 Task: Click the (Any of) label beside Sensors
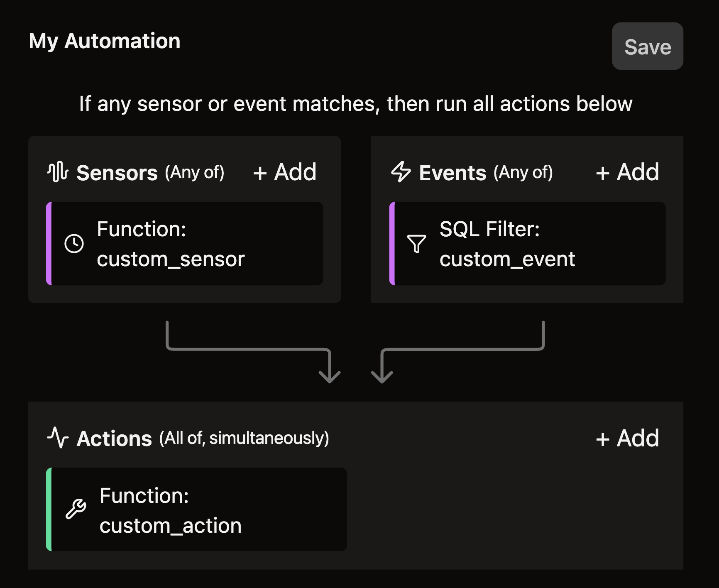(195, 172)
